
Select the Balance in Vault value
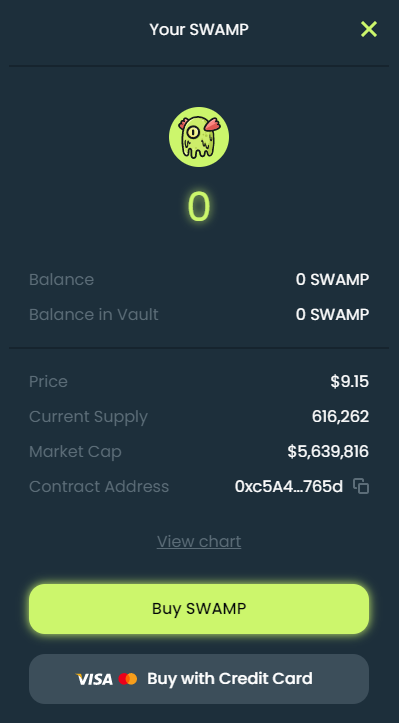332,314
